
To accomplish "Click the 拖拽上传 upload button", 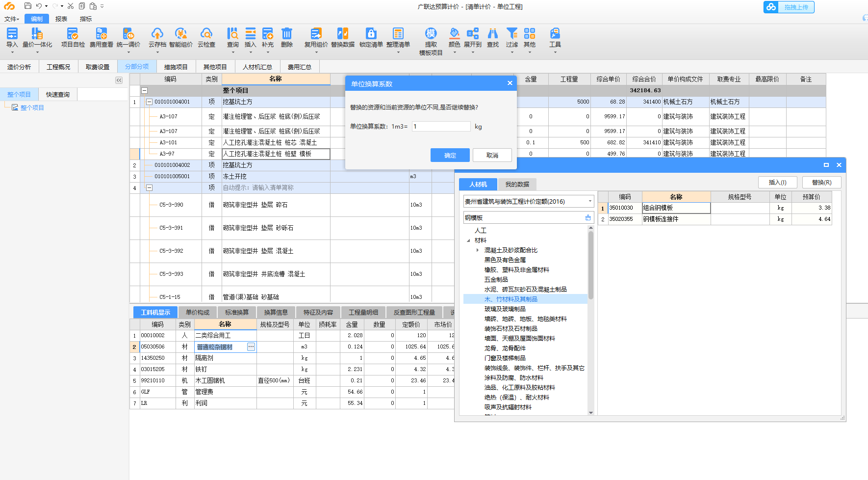I will pos(789,7).
